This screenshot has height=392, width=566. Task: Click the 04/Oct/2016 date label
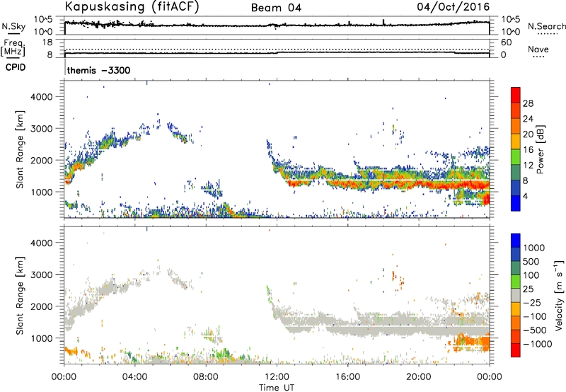click(x=454, y=7)
